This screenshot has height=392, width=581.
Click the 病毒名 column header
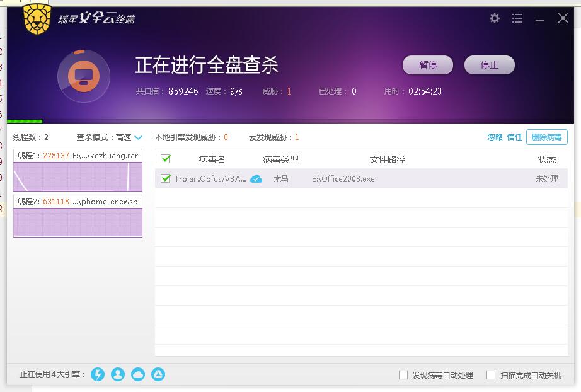click(212, 159)
